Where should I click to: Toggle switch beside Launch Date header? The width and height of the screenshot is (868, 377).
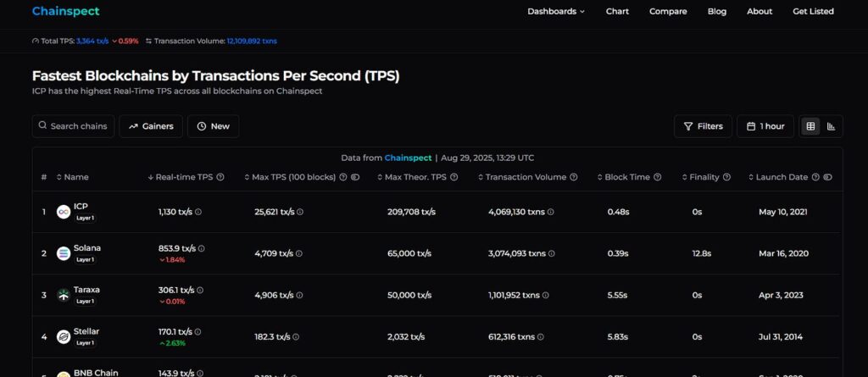pyautogui.click(x=827, y=177)
